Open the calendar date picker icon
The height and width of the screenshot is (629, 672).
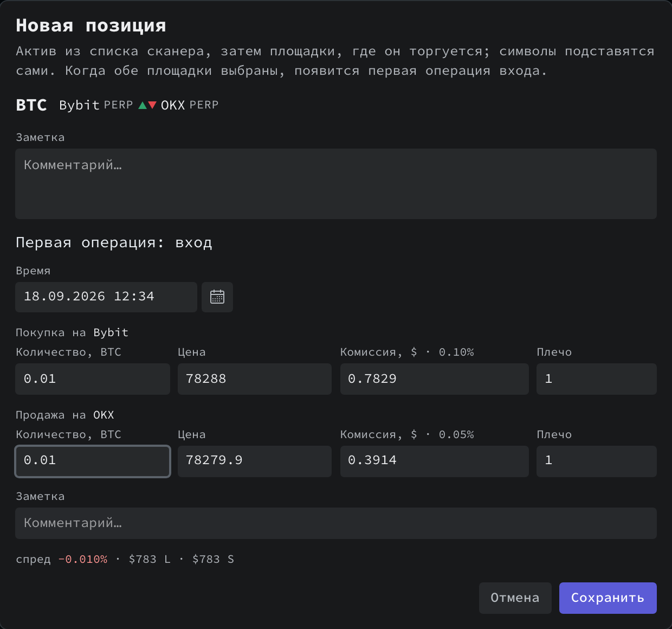(x=217, y=297)
